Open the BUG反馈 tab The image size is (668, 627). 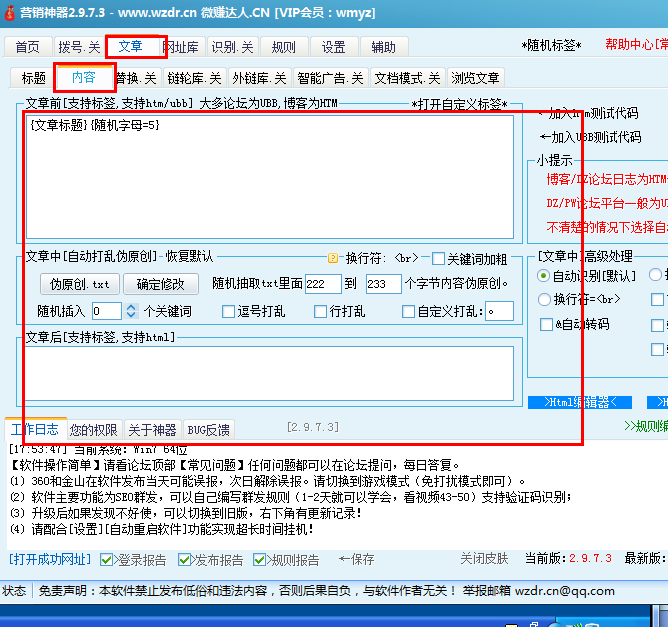tap(209, 430)
